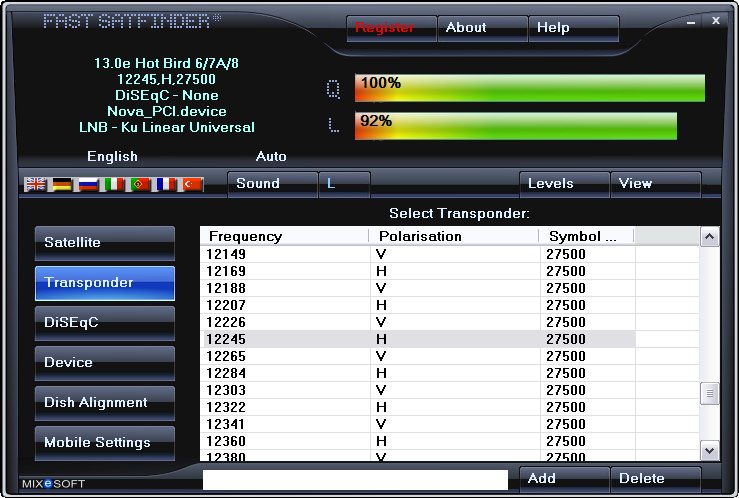Open the Help button
739x498 pixels.
point(574,28)
